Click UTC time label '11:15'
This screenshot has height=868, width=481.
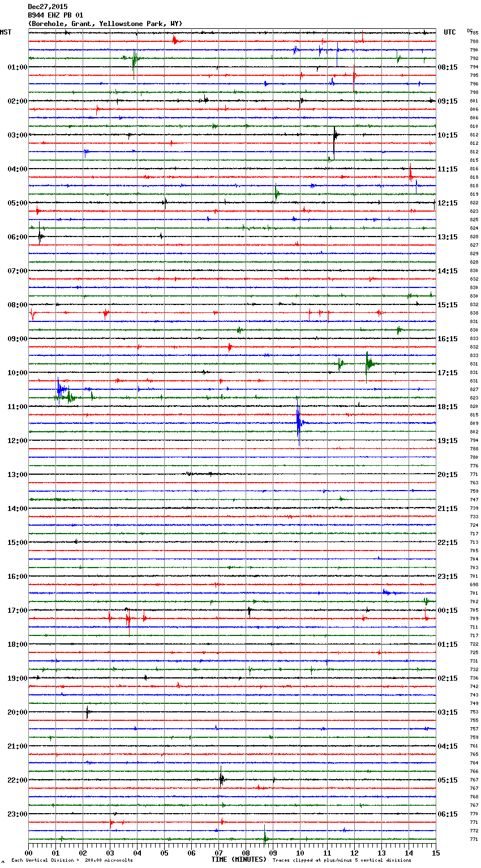pos(448,169)
